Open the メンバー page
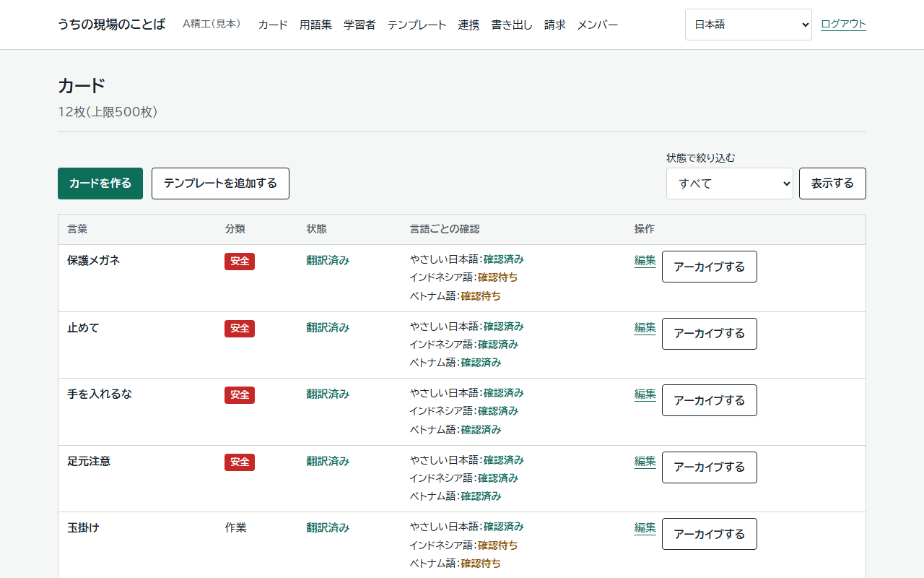 (598, 25)
